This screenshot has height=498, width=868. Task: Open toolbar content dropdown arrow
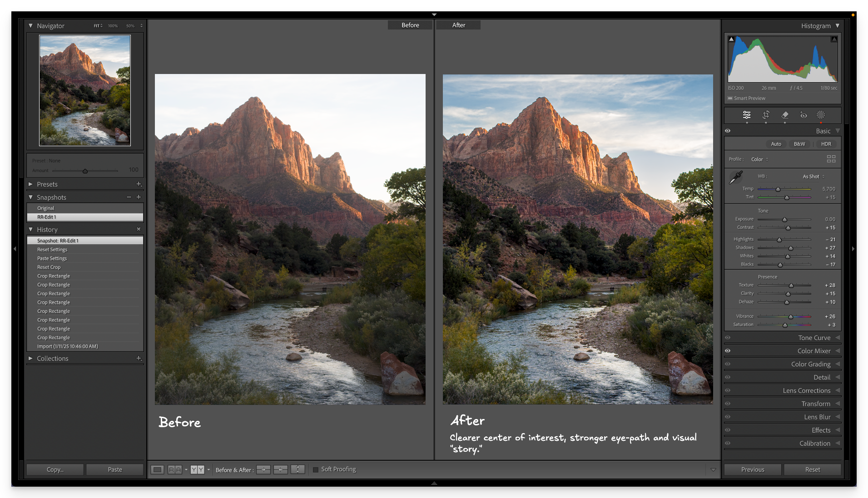coord(713,470)
